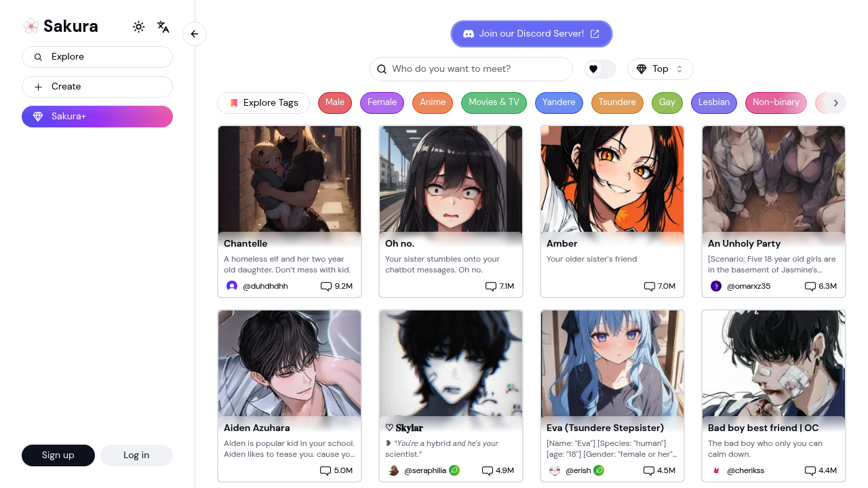The width and height of the screenshot is (868, 488).
Task: Click green badge next to @erish
Action: [x=599, y=470]
